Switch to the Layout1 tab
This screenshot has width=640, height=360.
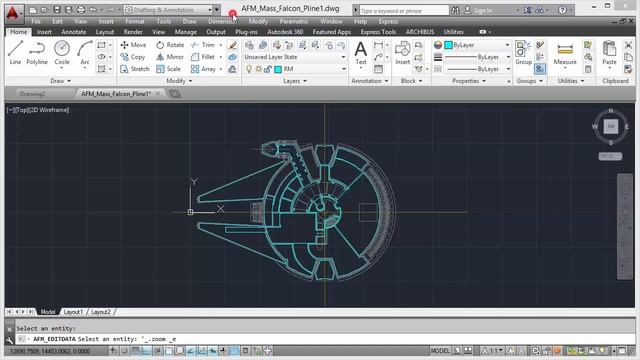(x=73, y=312)
